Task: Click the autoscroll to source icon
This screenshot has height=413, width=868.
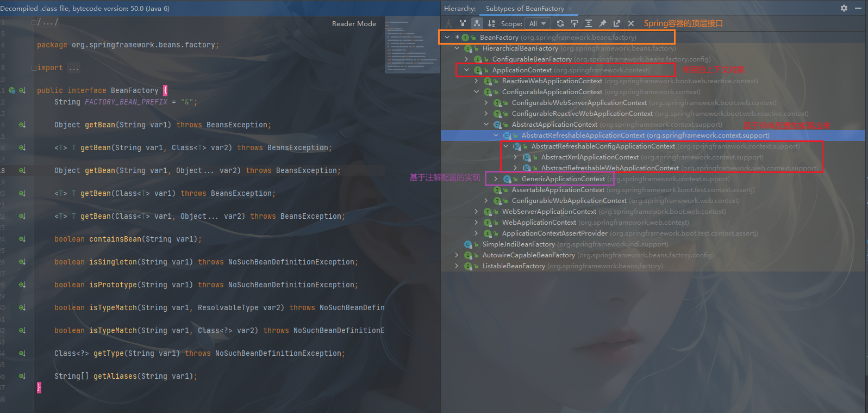Action: coord(574,23)
